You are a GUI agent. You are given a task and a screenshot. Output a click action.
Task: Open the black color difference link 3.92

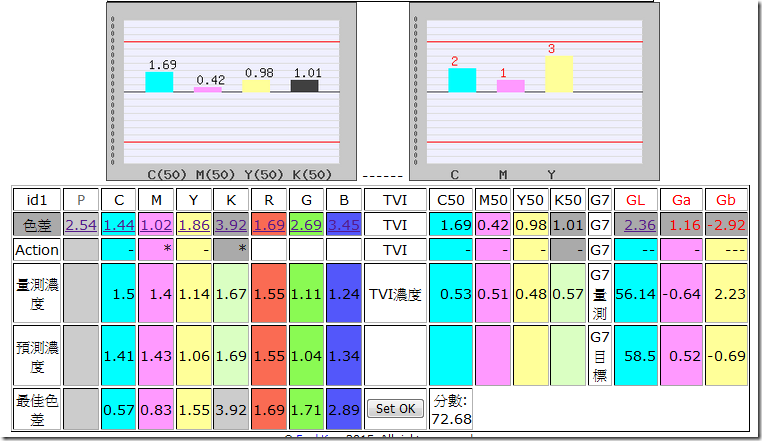tap(231, 225)
